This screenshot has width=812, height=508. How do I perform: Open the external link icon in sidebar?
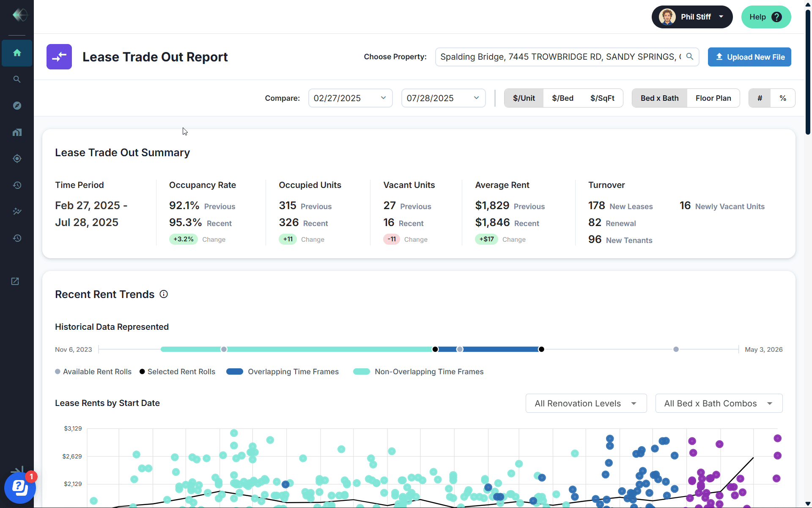pyautogui.click(x=15, y=282)
